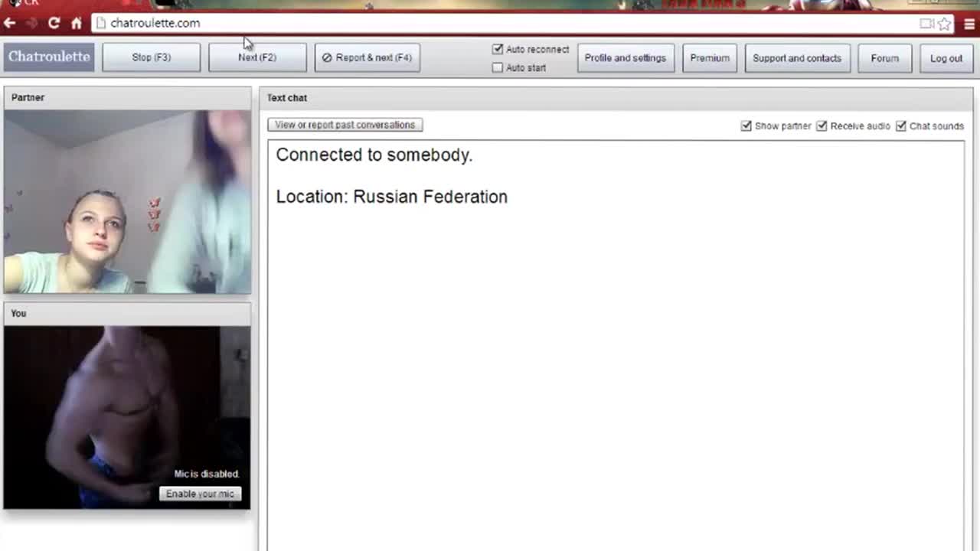
Task: Click Report & next (F4)
Action: (x=367, y=57)
